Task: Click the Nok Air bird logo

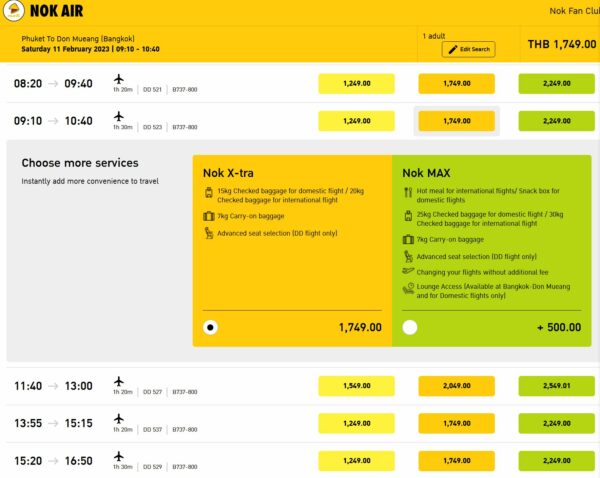Action: pyautogui.click(x=14, y=10)
